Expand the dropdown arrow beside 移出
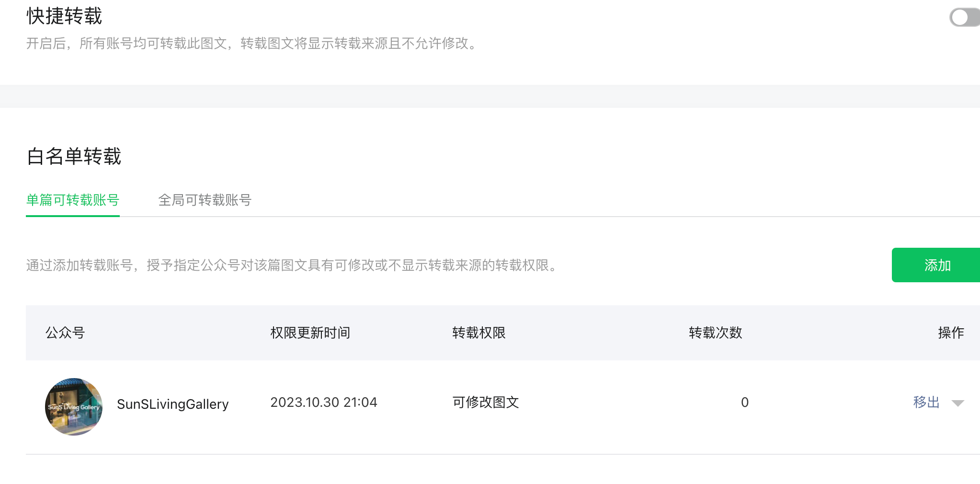The image size is (980, 484). pos(958,403)
